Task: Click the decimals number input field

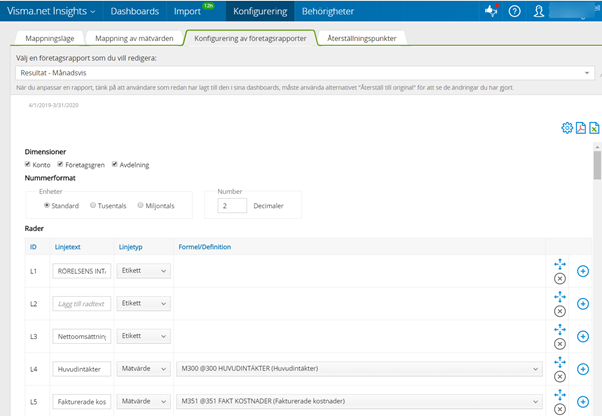Action: (x=232, y=206)
